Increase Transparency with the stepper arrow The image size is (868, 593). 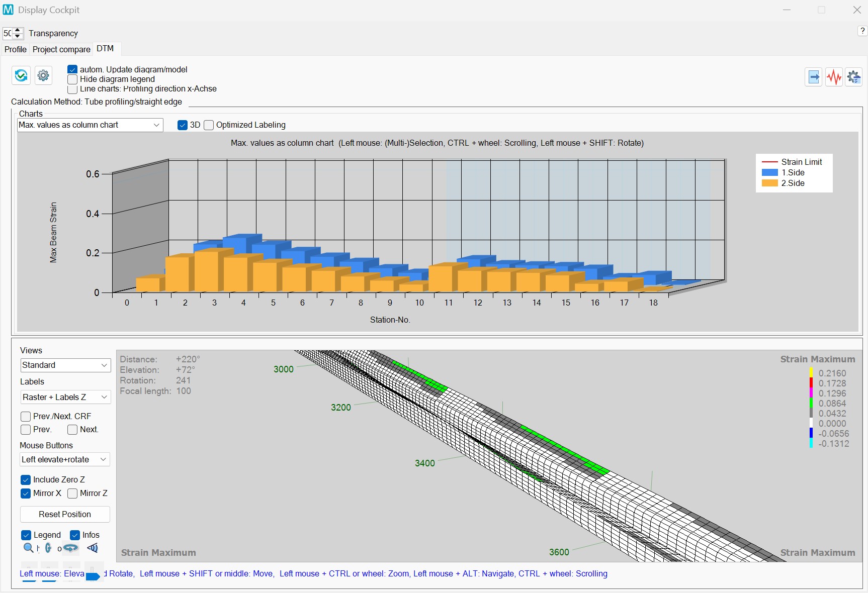[x=18, y=31]
